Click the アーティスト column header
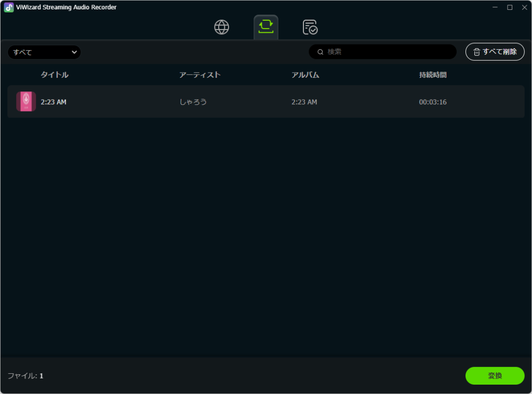 (x=200, y=75)
